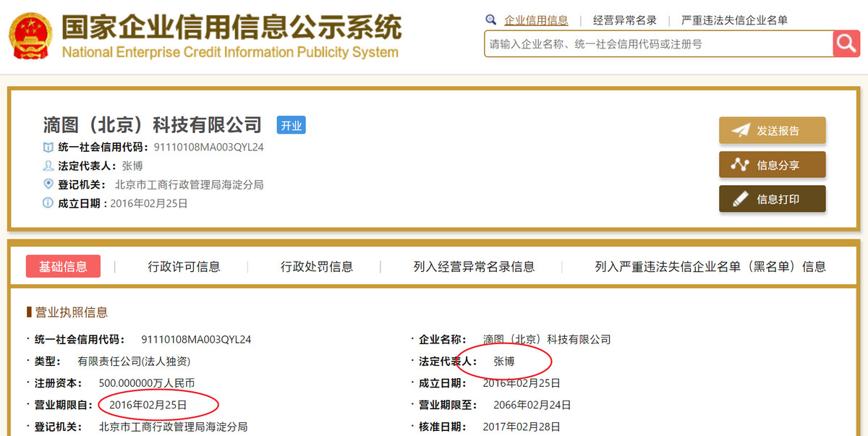Select header credit code 91110108MA003QYL24

click(x=208, y=147)
